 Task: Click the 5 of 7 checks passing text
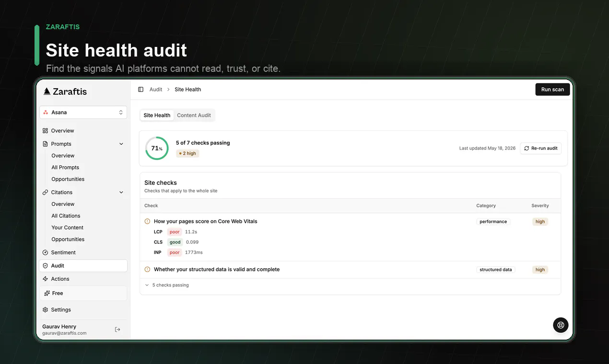click(203, 143)
